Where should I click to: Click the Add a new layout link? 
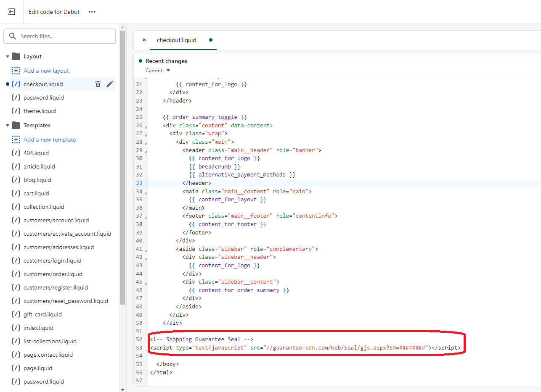click(46, 71)
